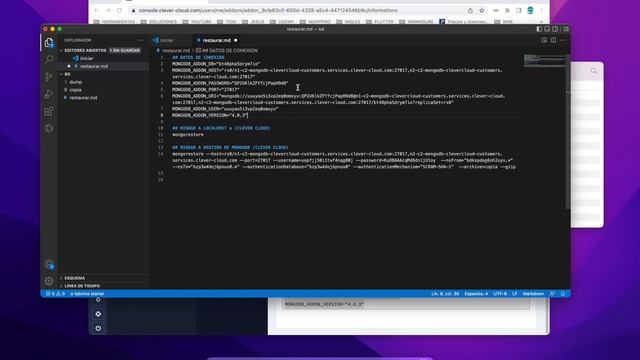Open the Explorer panel more actions menu
The height and width of the screenshot is (360, 640).
[140, 40]
